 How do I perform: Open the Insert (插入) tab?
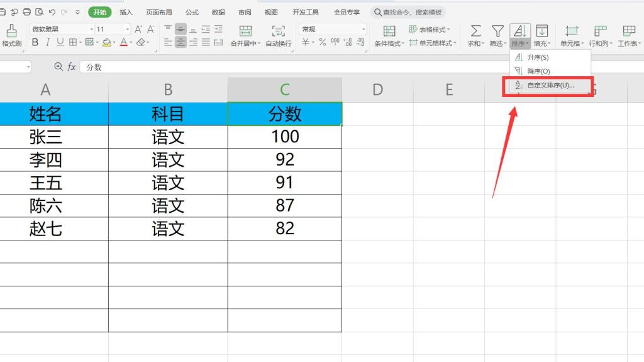point(126,13)
